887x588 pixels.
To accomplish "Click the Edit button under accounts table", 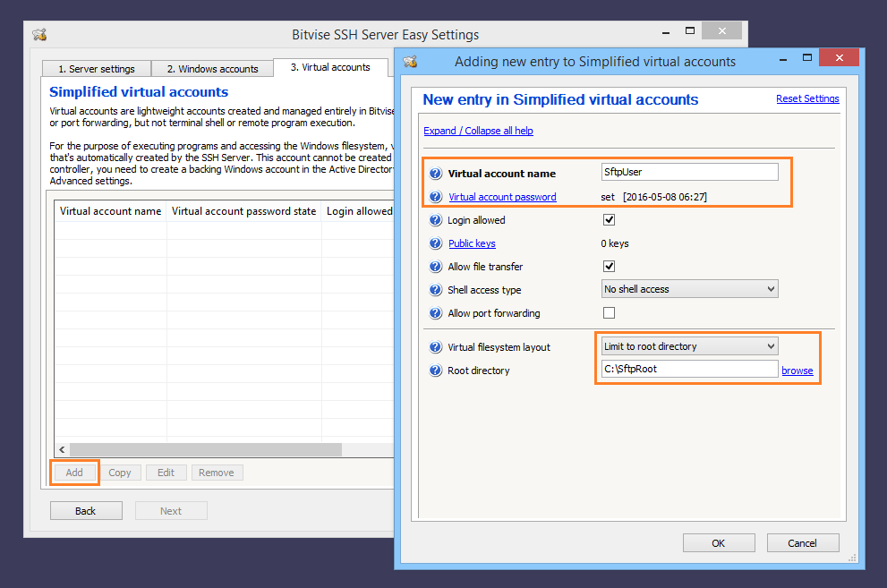I will tap(166, 473).
